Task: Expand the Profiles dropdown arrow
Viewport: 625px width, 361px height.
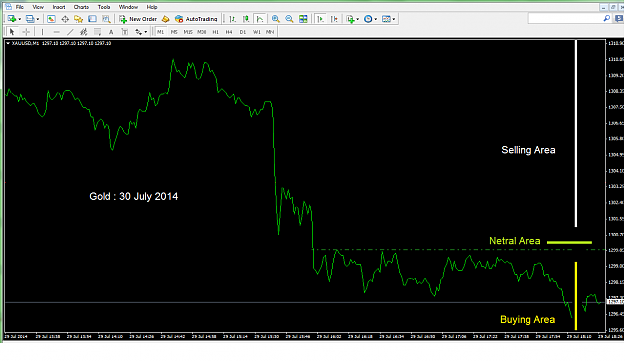Action: coord(38,19)
